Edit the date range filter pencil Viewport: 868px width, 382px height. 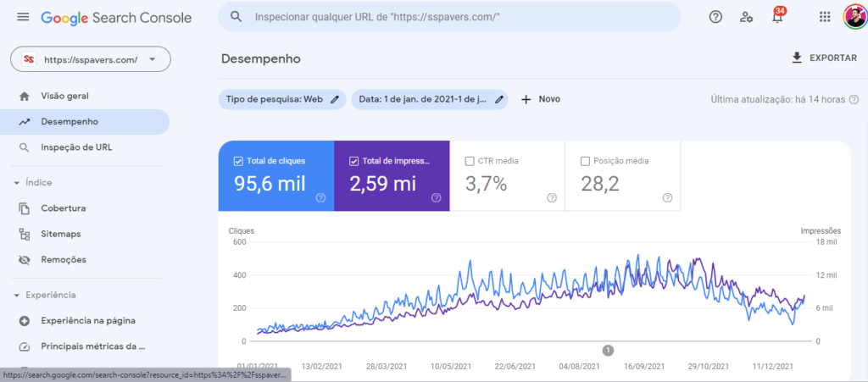coord(499,99)
